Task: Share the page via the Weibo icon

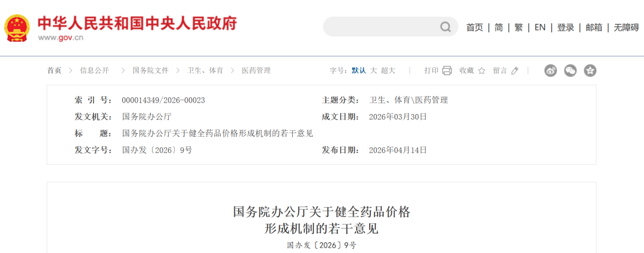Action: coord(550,70)
